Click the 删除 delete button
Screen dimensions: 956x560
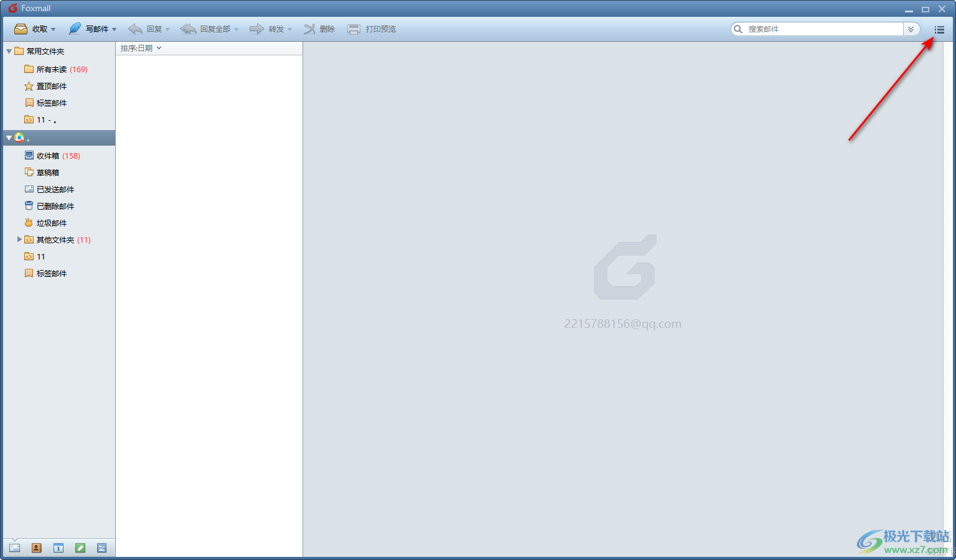[319, 29]
